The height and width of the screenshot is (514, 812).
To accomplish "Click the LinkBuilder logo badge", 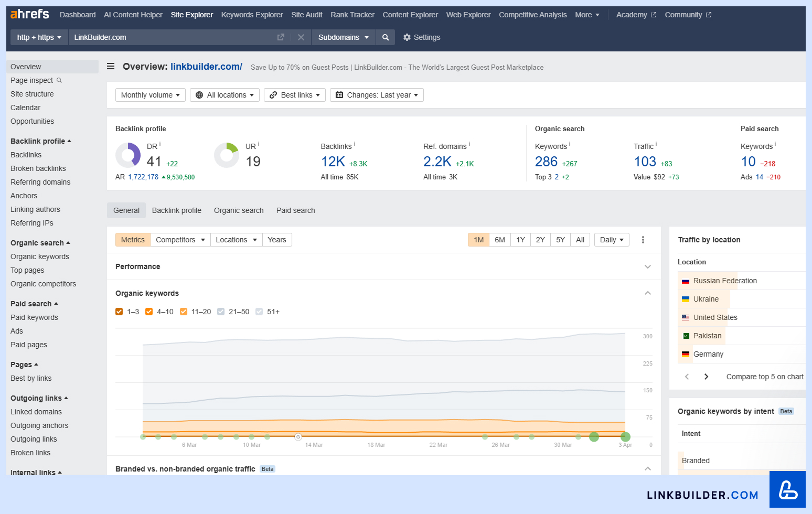I will [787, 489].
